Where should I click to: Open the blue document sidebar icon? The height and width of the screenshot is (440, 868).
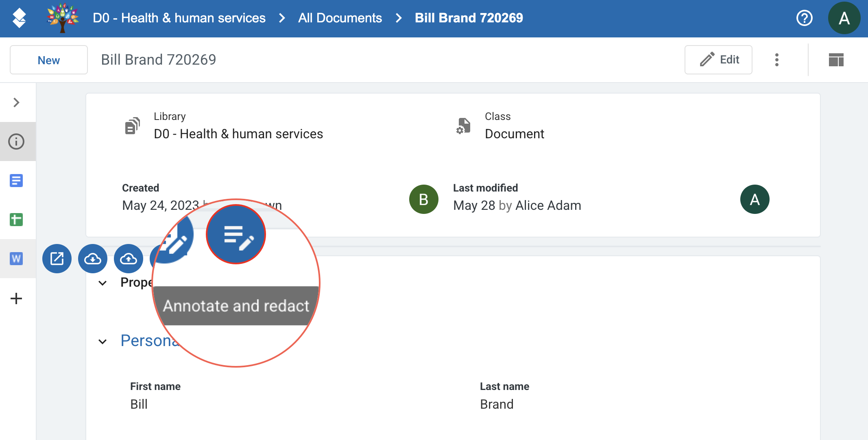(x=16, y=181)
